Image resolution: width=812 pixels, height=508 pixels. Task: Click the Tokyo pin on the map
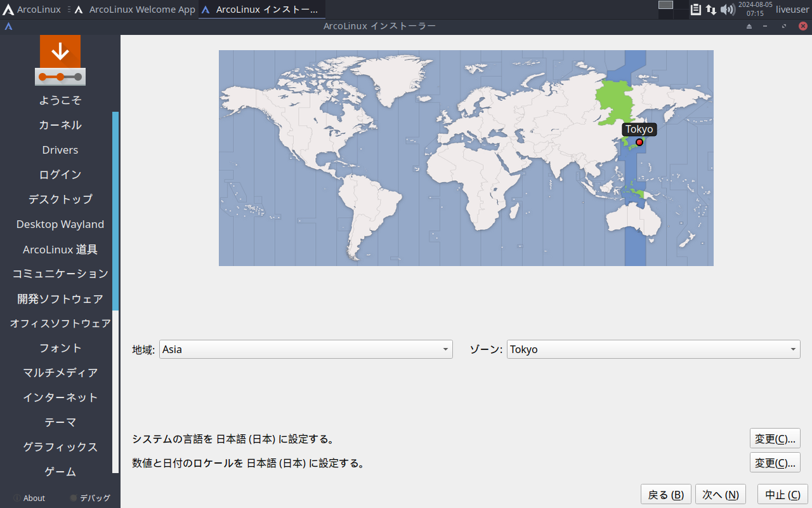pos(639,142)
